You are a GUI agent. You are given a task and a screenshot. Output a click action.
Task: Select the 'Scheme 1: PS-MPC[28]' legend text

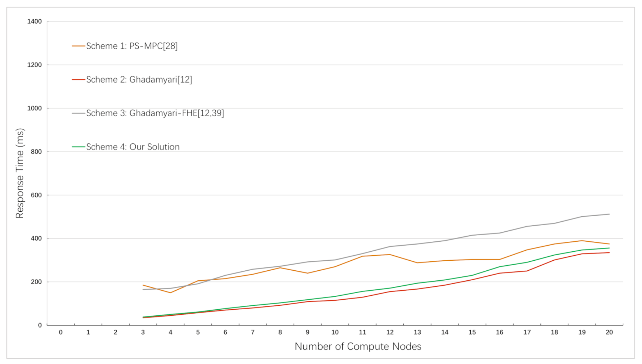[132, 46]
